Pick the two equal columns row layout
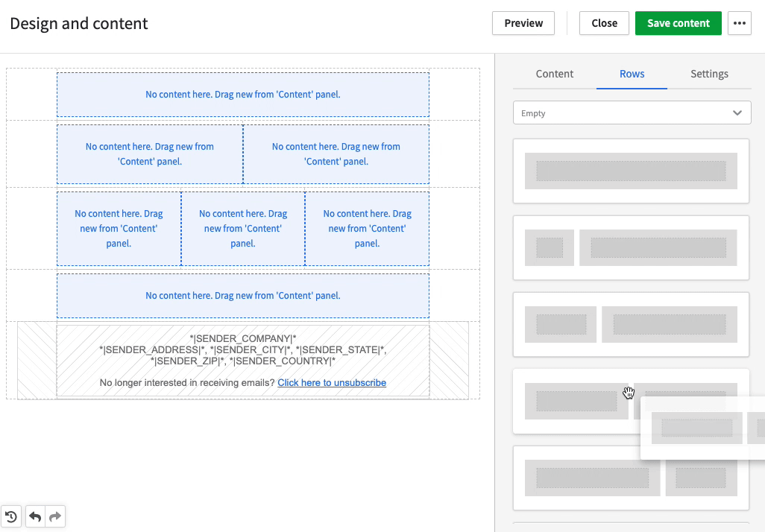Image resolution: width=765 pixels, height=532 pixels. tap(631, 324)
